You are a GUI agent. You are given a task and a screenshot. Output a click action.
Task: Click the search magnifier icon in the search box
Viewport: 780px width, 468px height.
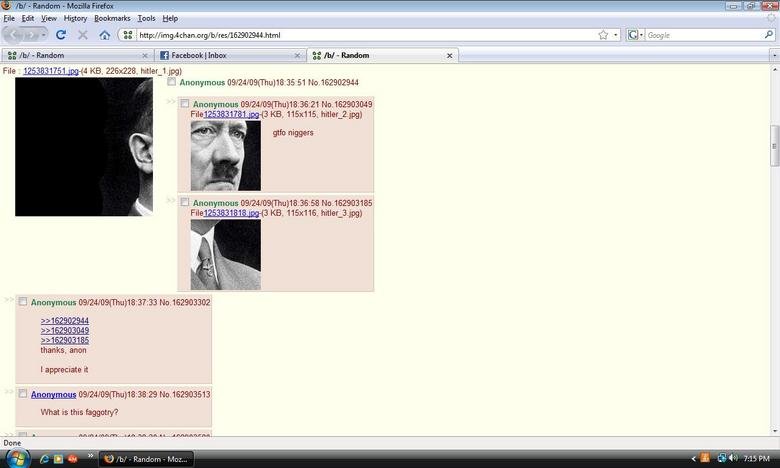pyautogui.click(x=768, y=35)
